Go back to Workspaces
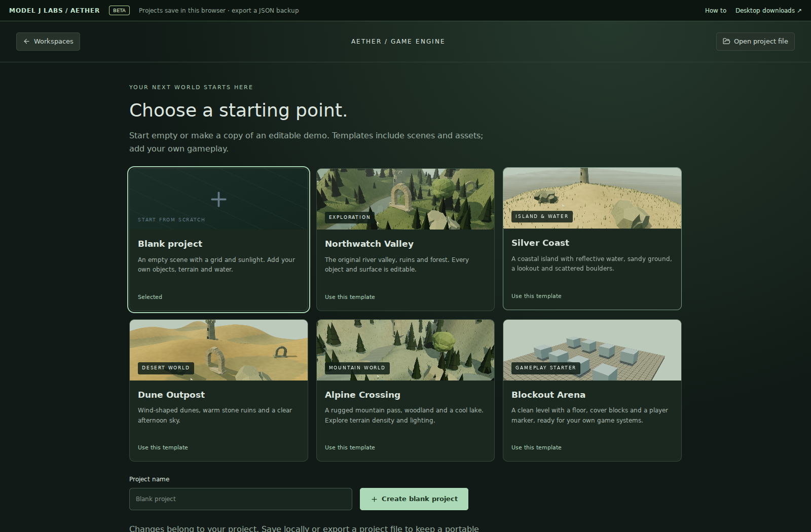Screen dimensions: 811x532 coord(48,42)
